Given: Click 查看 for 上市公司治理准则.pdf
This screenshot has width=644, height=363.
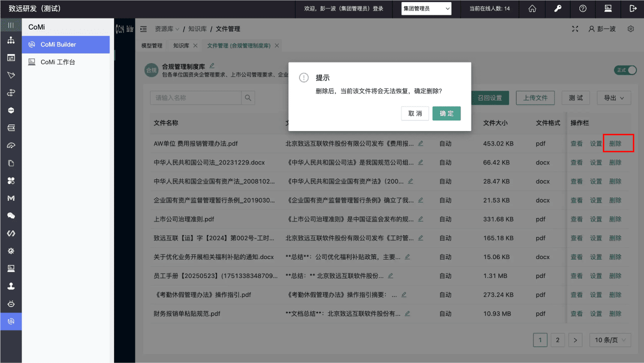Looking at the screenshot, I should [x=576, y=219].
